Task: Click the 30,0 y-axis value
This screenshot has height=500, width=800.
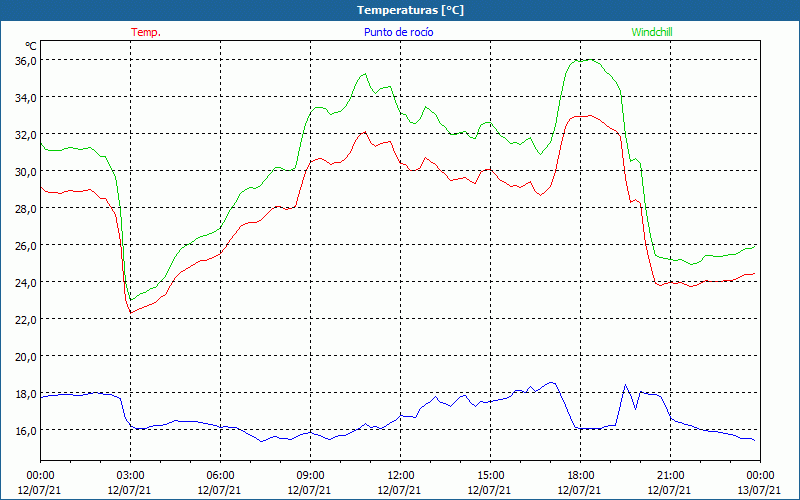Action: click(x=26, y=171)
